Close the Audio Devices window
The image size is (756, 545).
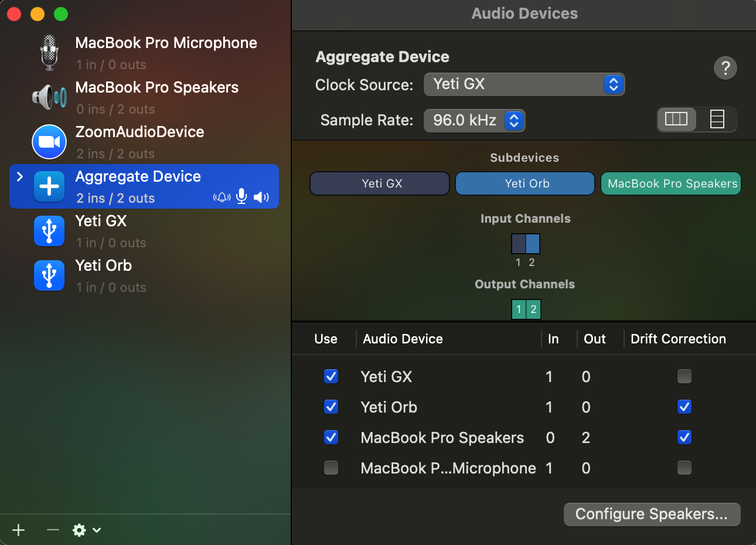(x=14, y=14)
